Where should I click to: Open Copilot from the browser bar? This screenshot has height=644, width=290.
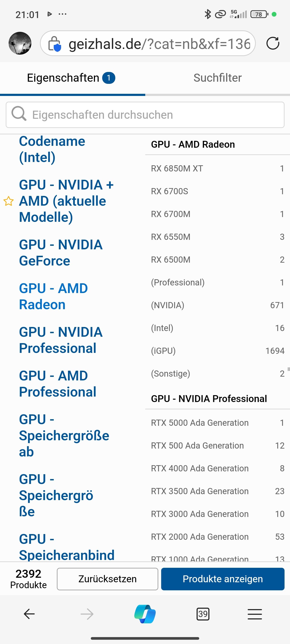coord(145,614)
